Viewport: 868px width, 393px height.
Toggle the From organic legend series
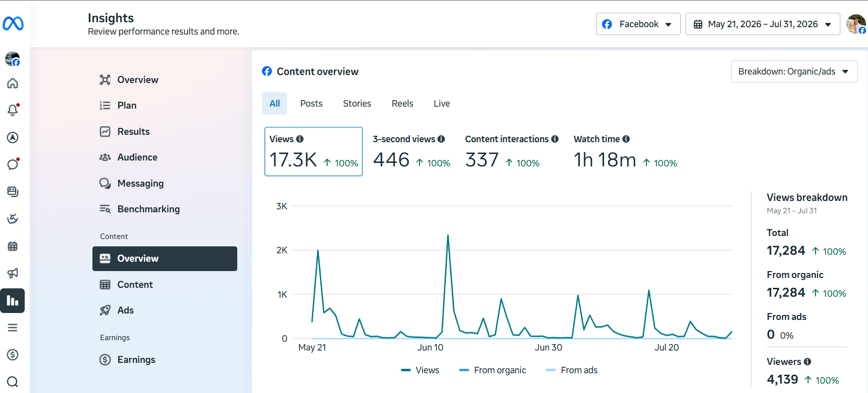coord(493,370)
